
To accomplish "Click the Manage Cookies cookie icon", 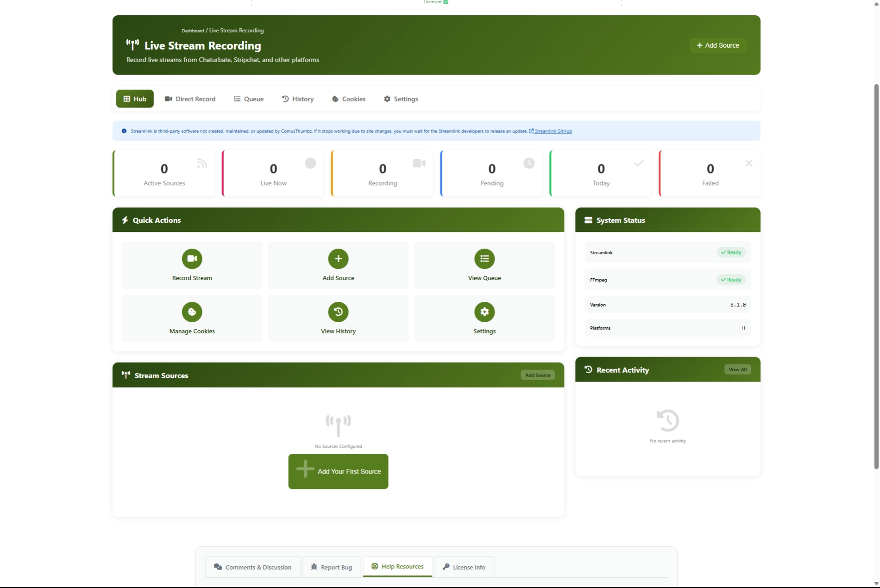I will [192, 312].
